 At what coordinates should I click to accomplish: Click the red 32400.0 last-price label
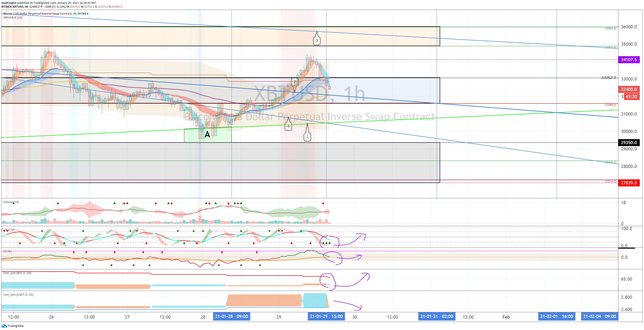pyautogui.click(x=629, y=89)
